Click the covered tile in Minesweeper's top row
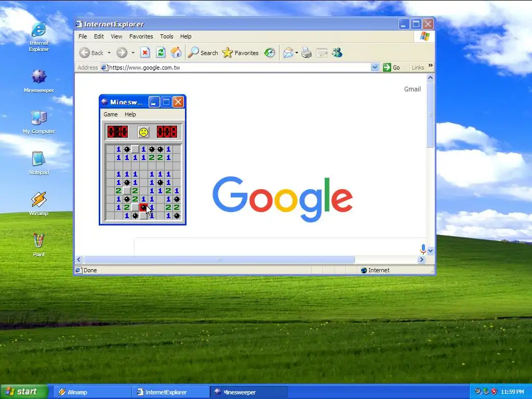532x399 pixels. tap(135, 149)
